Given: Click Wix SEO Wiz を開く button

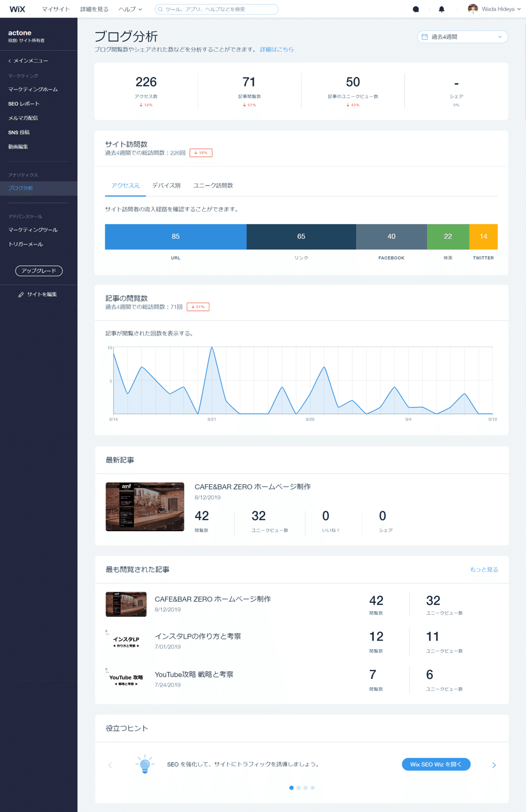Looking at the screenshot, I should [436, 764].
